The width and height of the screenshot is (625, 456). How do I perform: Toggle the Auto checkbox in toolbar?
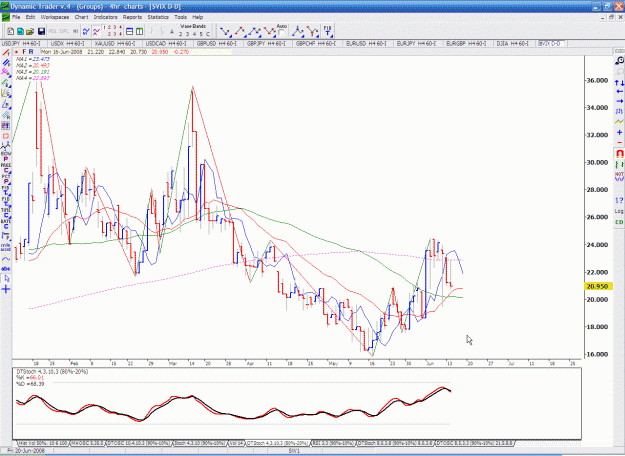[281, 32]
